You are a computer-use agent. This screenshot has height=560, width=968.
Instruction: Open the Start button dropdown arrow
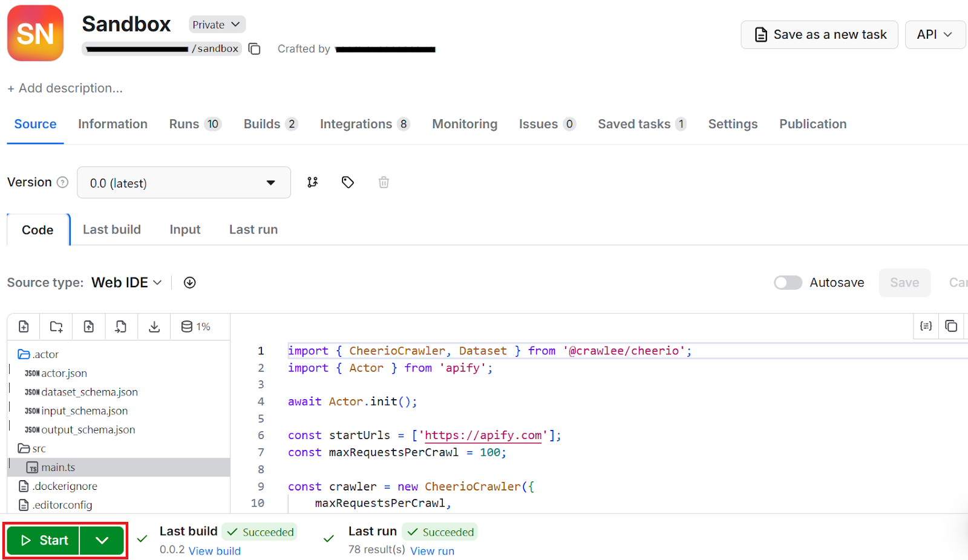102,540
